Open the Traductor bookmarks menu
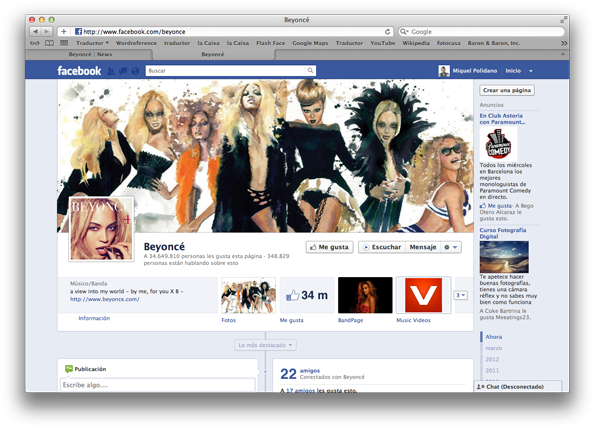The image size is (593, 427). tap(92, 43)
